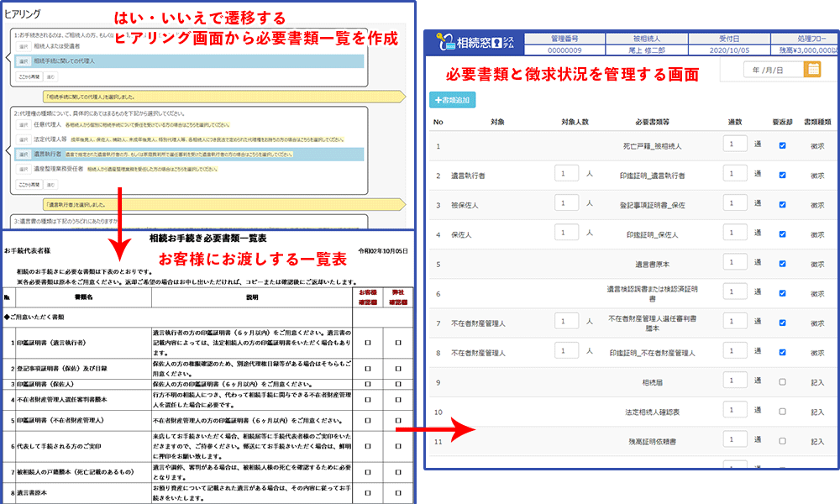Viewport: 840px width, 504px height.
Task: Click 通数 field for 遺言書原本 row
Action: [x=735, y=264]
